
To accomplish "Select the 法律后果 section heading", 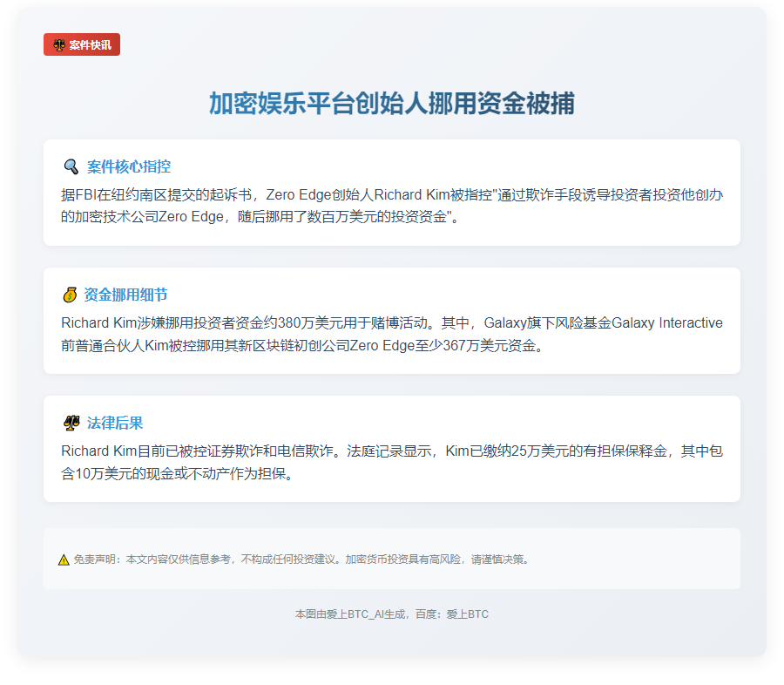I will coord(115,423).
